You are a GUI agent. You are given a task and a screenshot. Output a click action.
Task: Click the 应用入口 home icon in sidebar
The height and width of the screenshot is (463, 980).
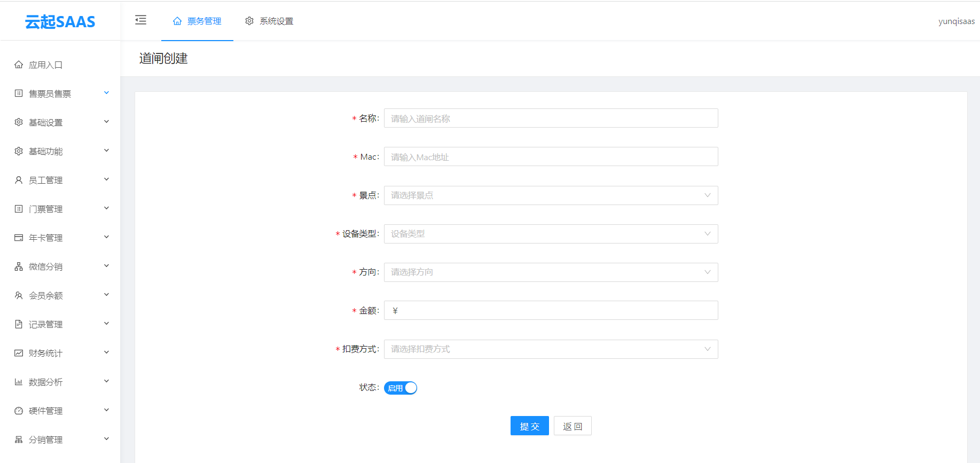[x=19, y=65]
